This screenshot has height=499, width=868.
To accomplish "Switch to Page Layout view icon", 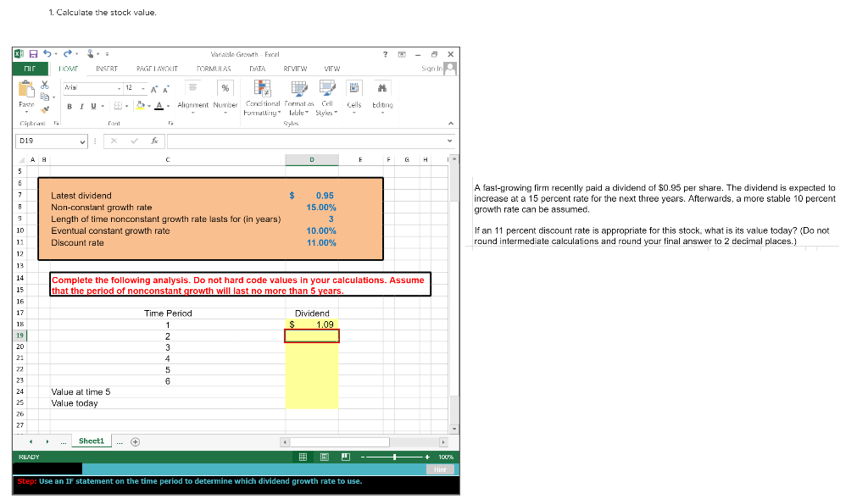I will click(325, 457).
